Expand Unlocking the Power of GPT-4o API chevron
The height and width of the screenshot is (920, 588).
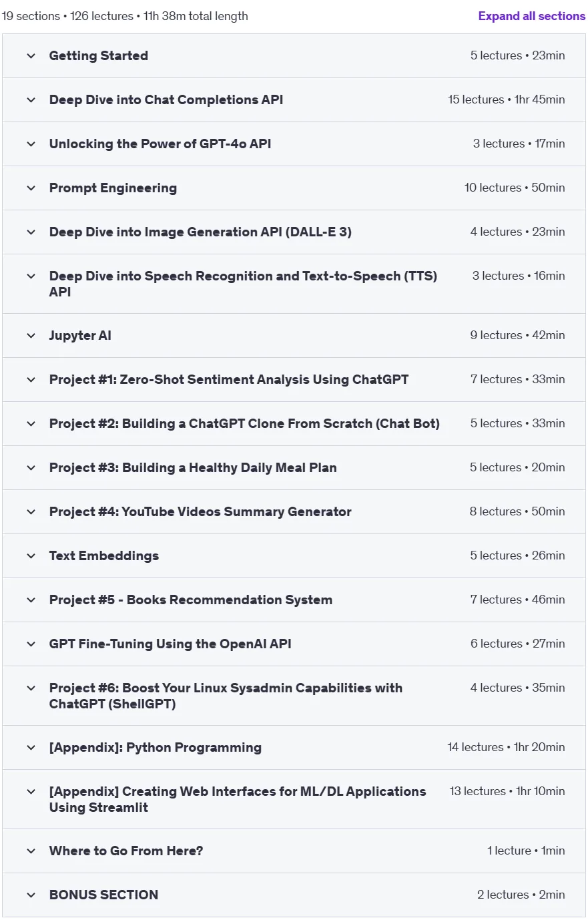[x=31, y=144]
